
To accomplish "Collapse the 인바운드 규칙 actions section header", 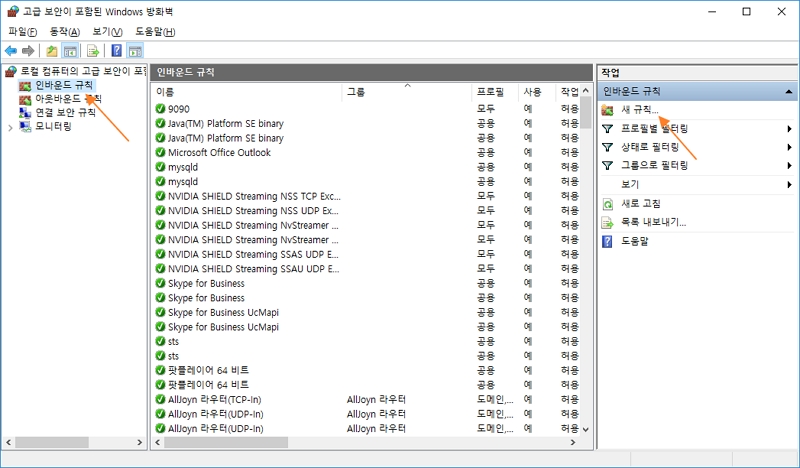I will pyautogui.click(x=789, y=92).
